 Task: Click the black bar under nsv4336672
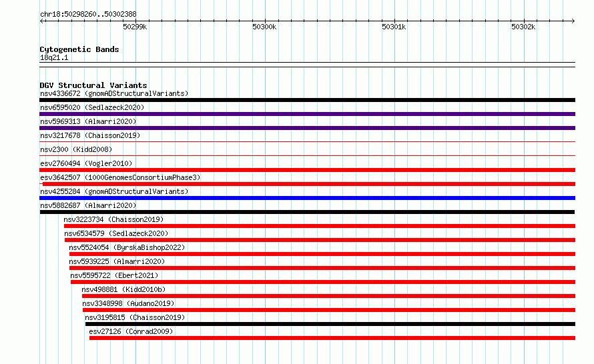[x=307, y=100]
